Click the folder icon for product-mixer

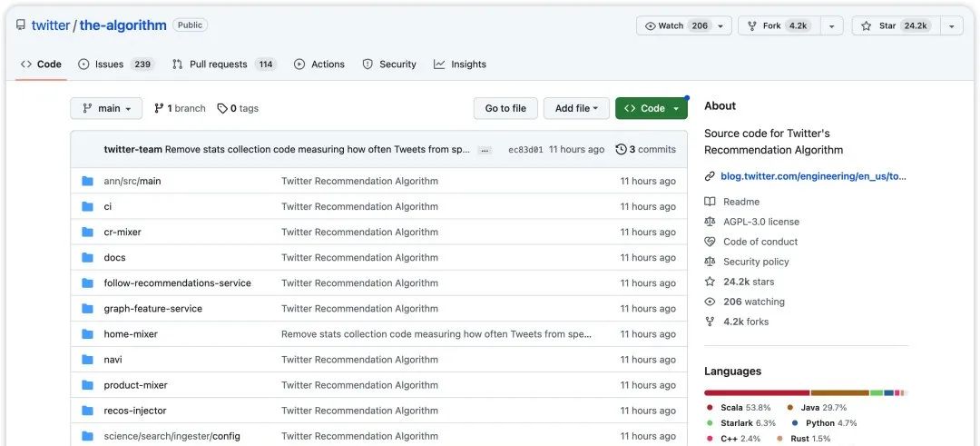coord(87,385)
